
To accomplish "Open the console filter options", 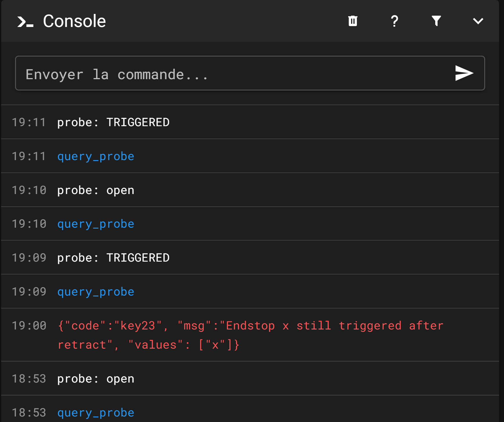I will click(436, 21).
